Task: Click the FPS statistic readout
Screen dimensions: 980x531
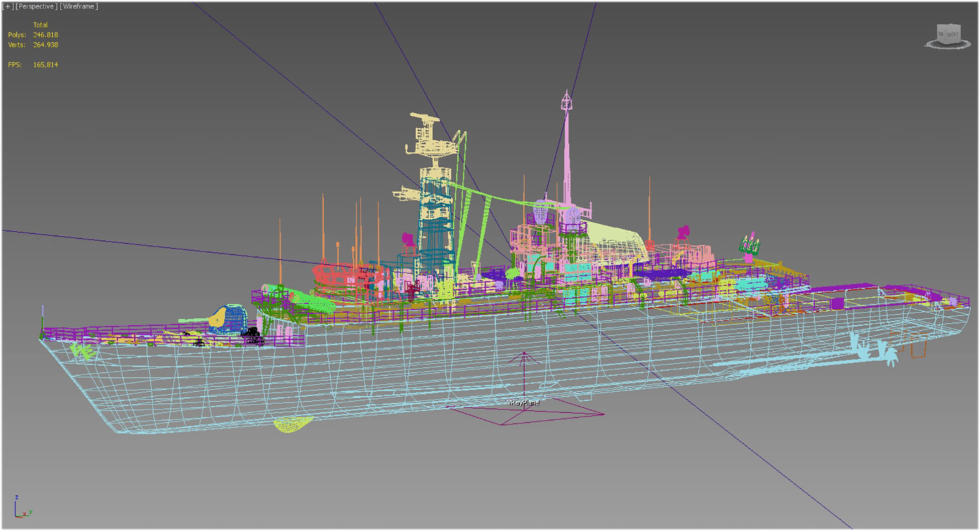Action: 45,65
